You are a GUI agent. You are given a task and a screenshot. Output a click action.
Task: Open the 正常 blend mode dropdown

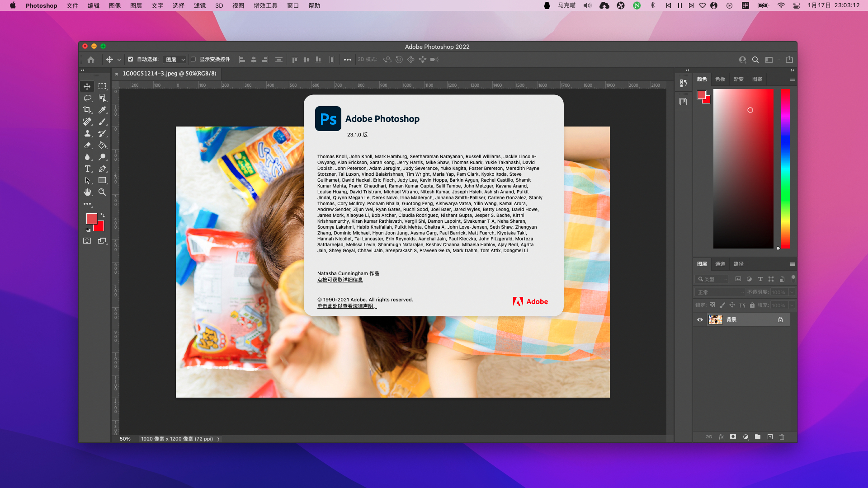[x=720, y=292]
